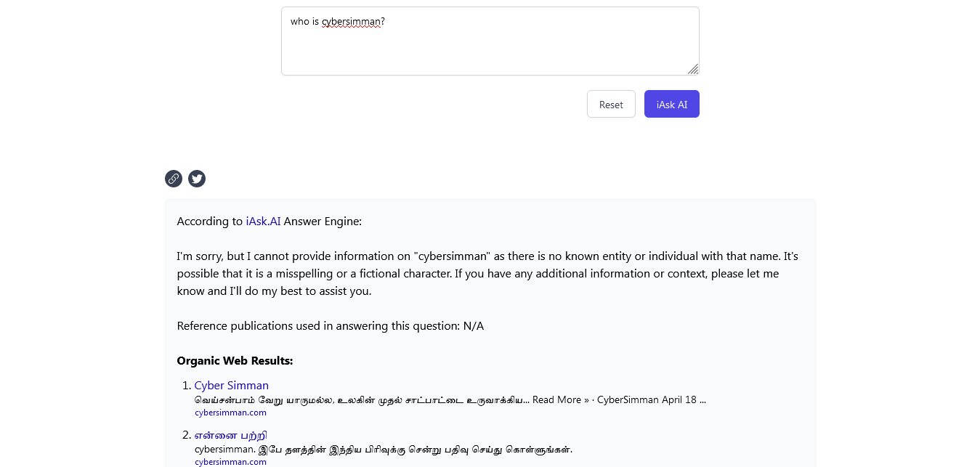Click the According to text

point(209,222)
